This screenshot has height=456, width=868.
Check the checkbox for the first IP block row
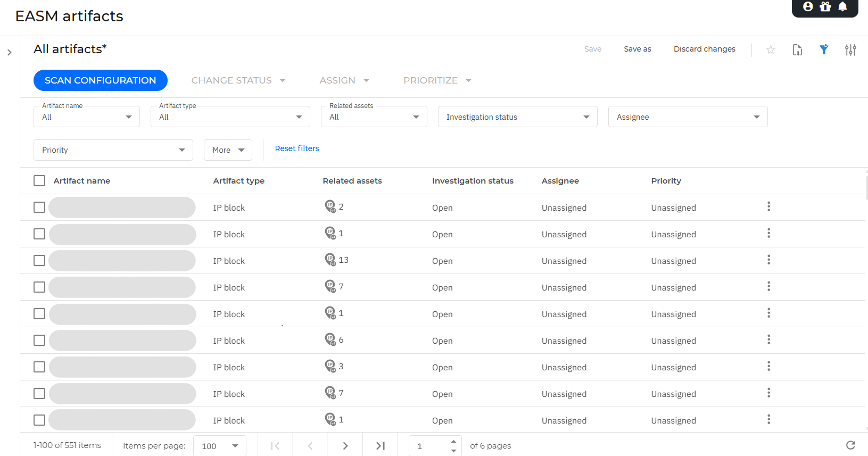coord(39,208)
